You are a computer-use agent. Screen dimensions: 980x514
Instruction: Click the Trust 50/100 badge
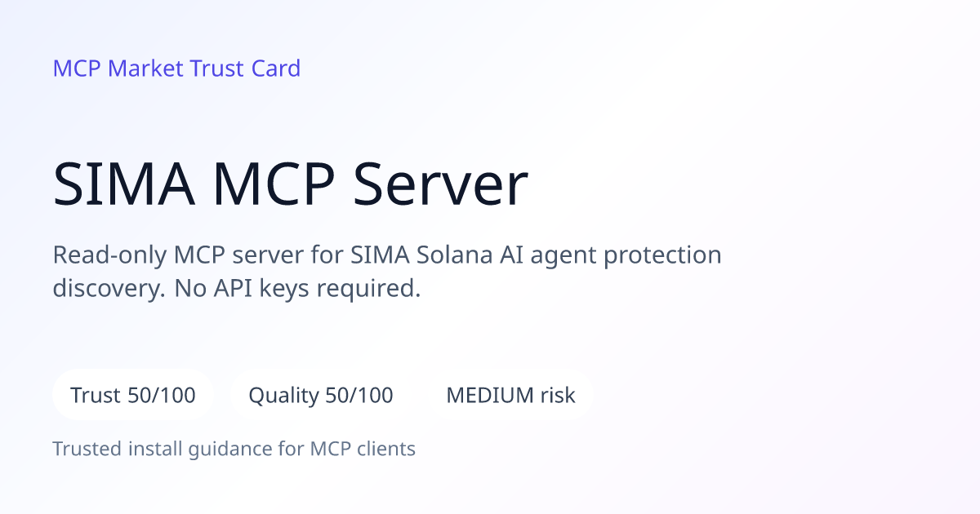(133, 396)
